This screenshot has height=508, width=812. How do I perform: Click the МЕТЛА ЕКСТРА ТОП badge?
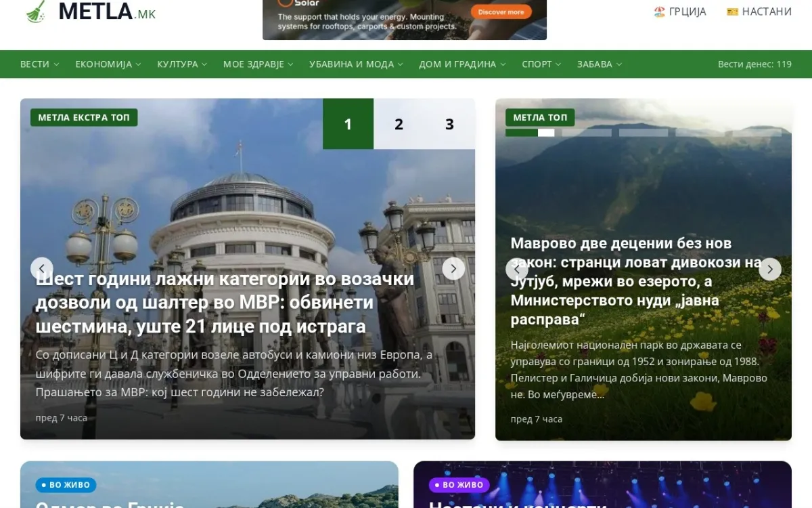click(84, 117)
